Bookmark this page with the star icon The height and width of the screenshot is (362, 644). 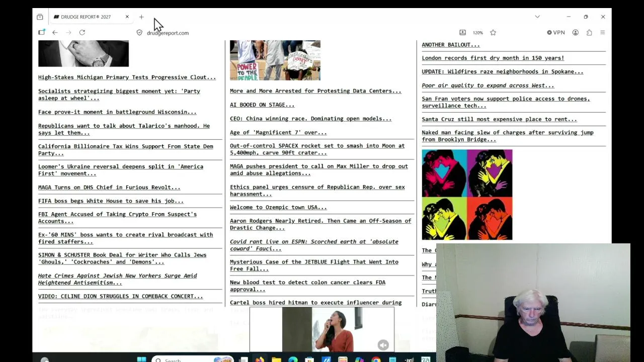click(493, 33)
